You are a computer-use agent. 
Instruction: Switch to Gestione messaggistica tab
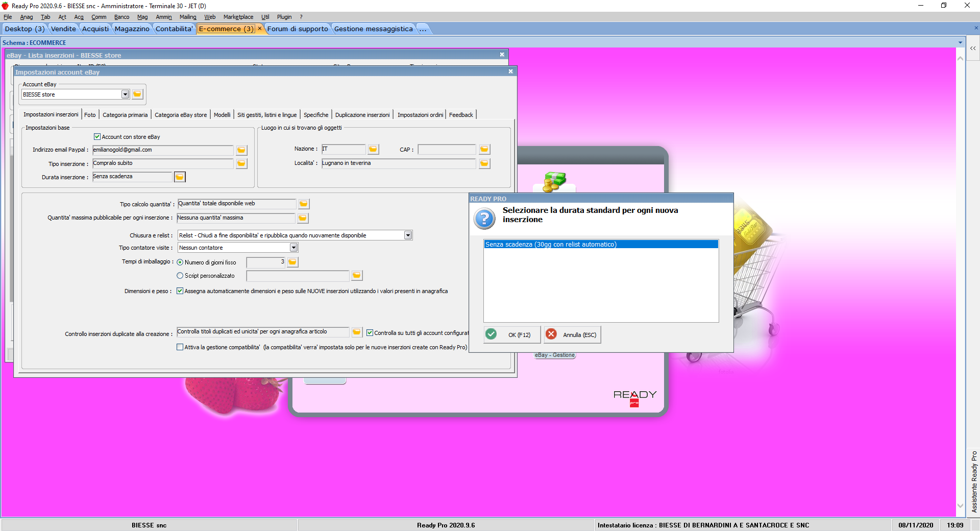point(374,29)
